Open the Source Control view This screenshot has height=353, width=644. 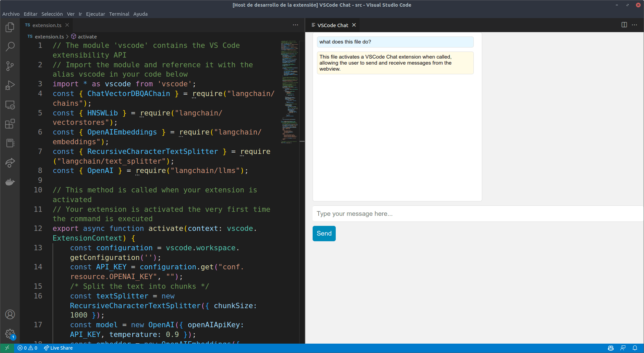tap(10, 66)
